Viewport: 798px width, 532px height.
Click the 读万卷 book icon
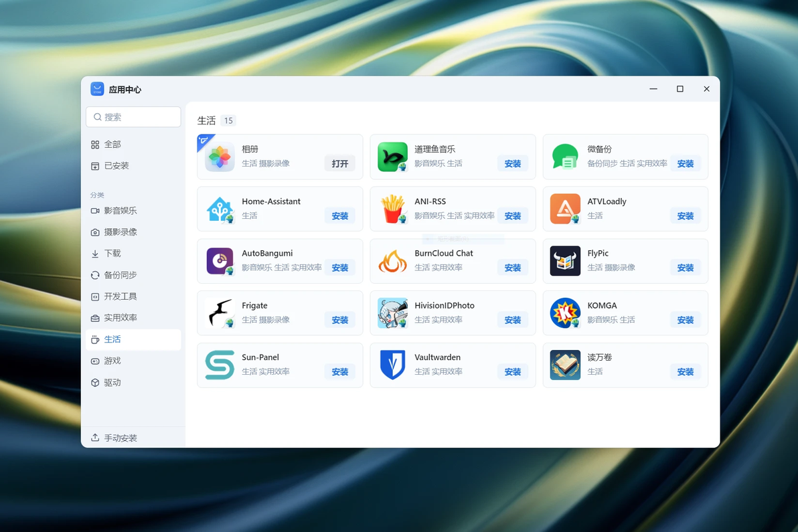[x=565, y=365]
